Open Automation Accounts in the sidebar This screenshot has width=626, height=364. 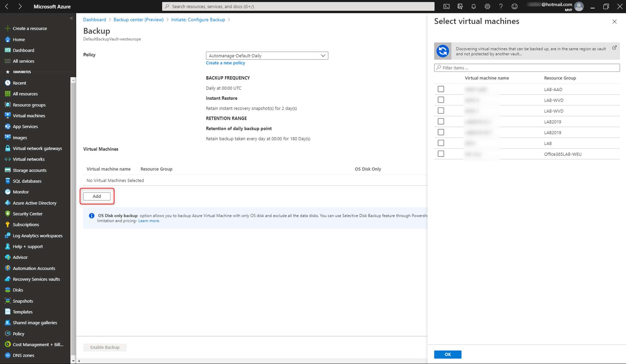(x=34, y=268)
